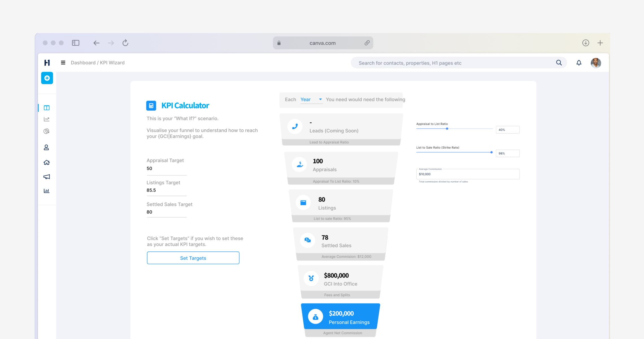The width and height of the screenshot is (644, 339).
Task: Open the contacts person sidebar icon
Action: [46, 147]
